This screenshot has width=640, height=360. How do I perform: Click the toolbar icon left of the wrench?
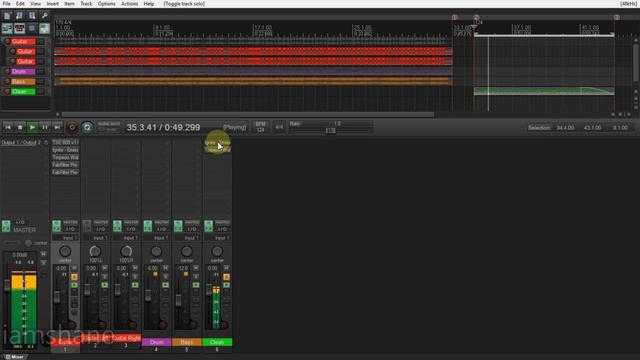click(32, 16)
